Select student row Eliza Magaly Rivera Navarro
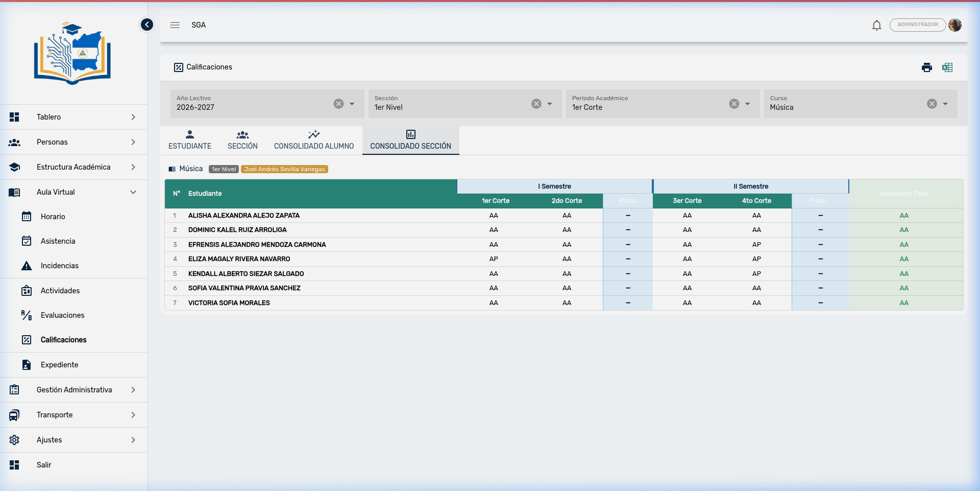 coord(239,259)
